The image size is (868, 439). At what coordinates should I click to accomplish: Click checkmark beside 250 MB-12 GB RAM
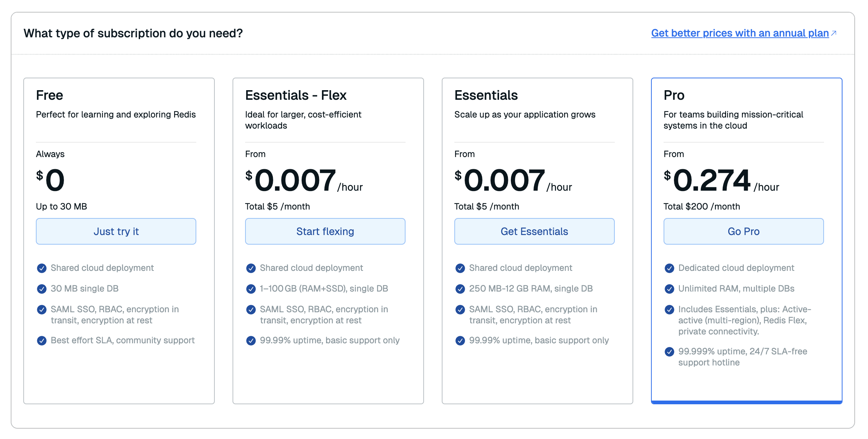click(x=460, y=289)
